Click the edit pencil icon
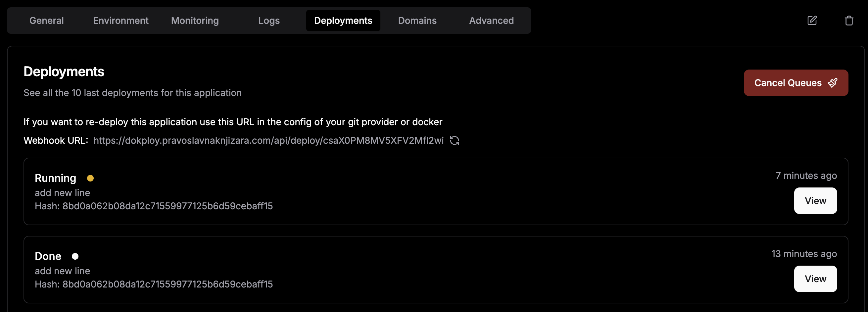The height and width of the screenshot is (312, 868). 812,21
